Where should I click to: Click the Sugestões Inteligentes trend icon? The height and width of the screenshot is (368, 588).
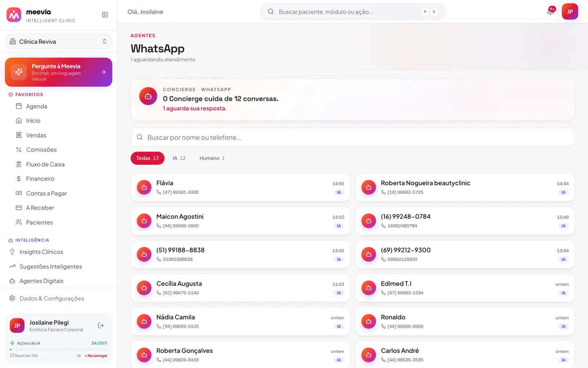12,266
